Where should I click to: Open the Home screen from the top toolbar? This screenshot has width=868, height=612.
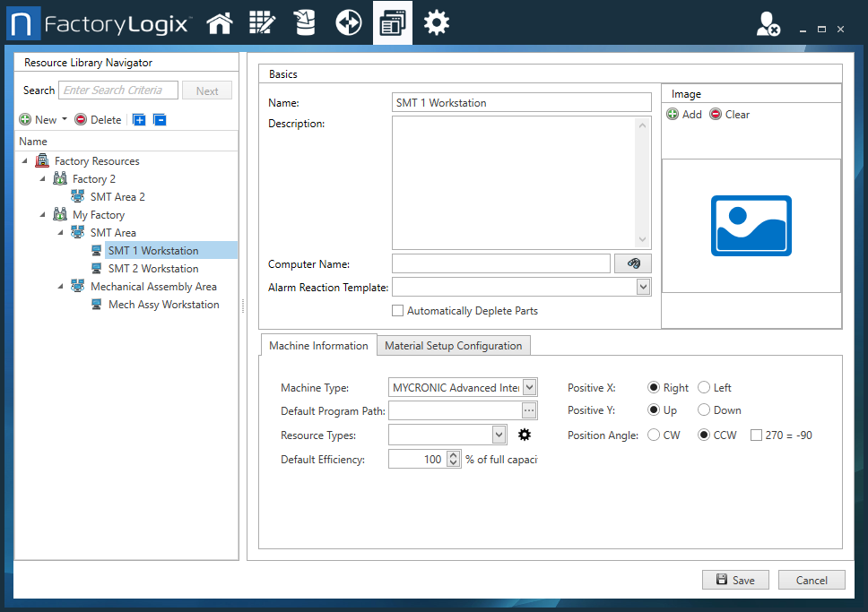(219, 22)
